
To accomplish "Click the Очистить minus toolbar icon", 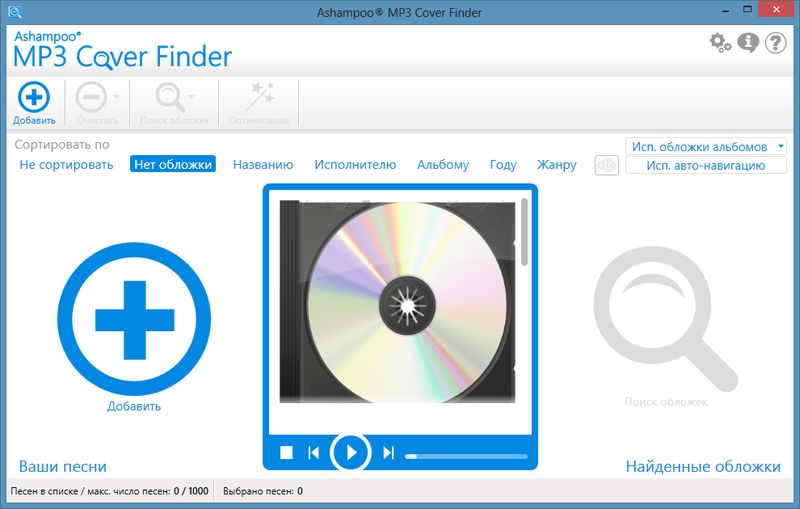I will [x=92, y=98].
